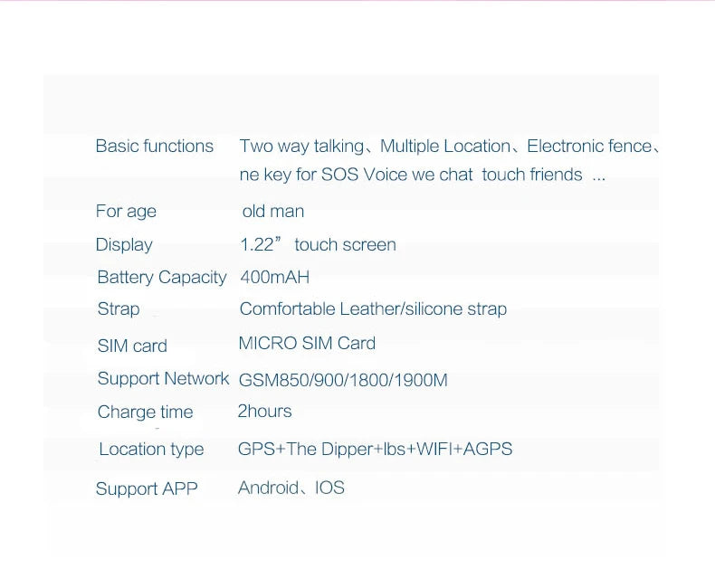Select the "old man" value
The image size is (715, 588).
[272, 212]
